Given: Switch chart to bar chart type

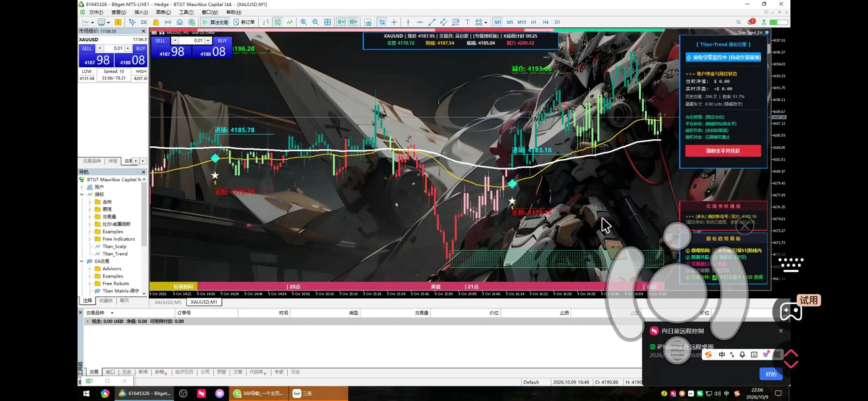Looking at the screenshot, I should click(266, 22).
